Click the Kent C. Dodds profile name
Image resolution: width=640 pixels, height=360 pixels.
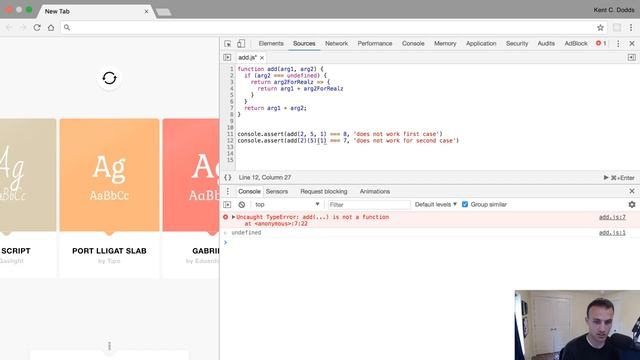(613, 10)
